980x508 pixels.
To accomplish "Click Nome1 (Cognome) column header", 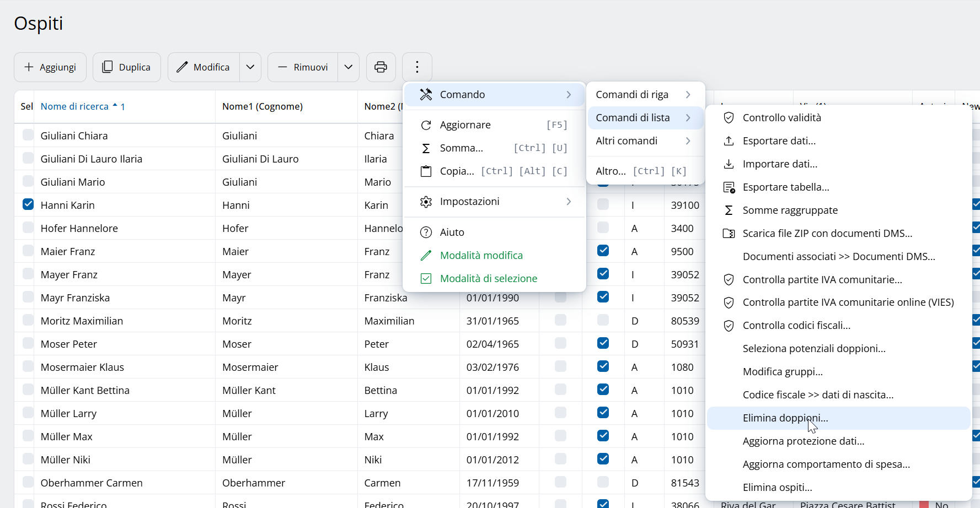I will [263, 106].
